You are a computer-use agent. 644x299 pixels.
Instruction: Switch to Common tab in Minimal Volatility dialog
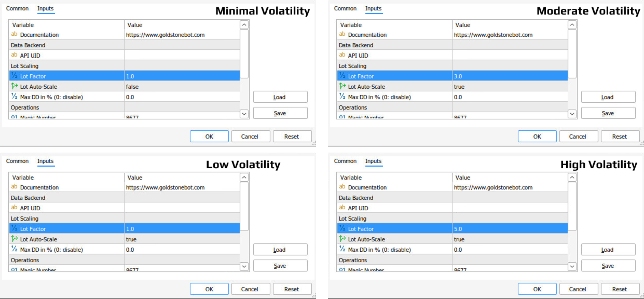click(17, 8)
